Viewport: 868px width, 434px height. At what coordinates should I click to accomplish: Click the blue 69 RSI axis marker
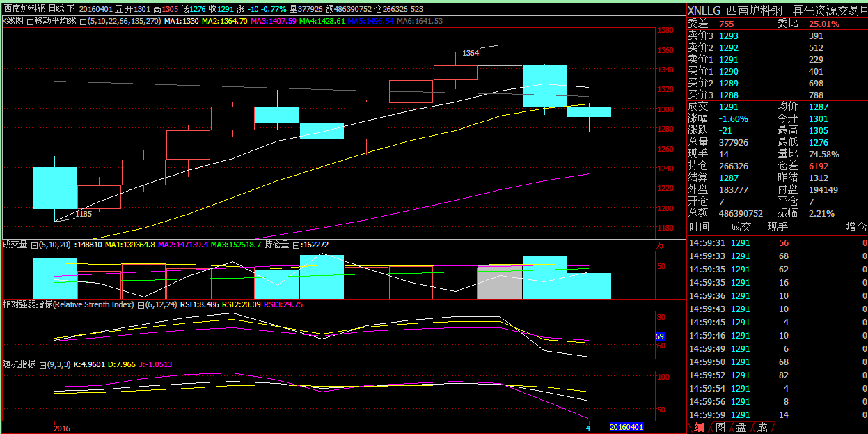660,336
